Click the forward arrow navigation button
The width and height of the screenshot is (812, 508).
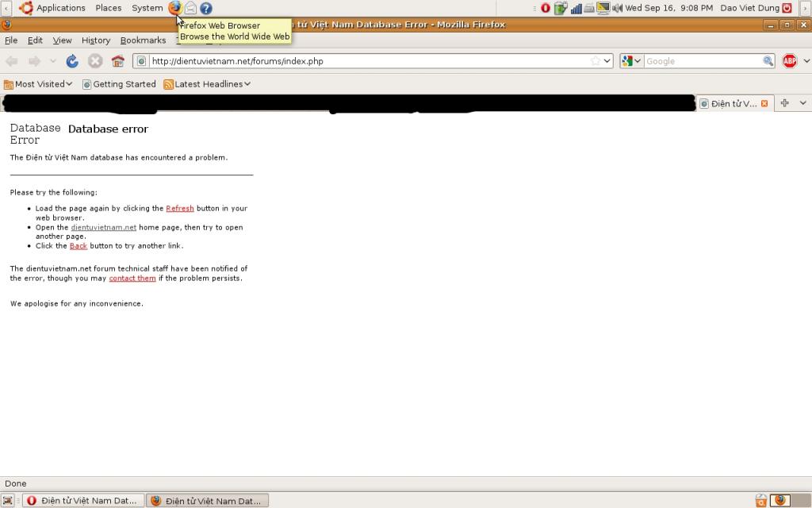coord(35,61)
